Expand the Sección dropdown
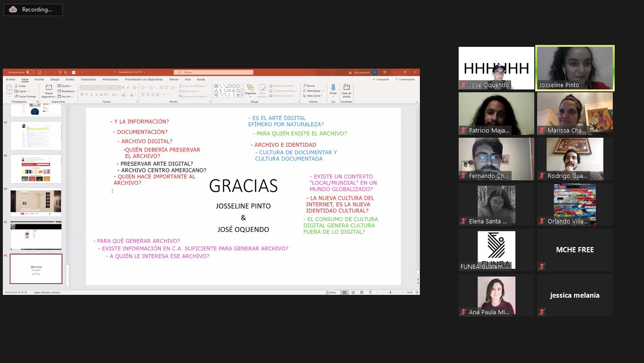This screenshot has height=363, width=644. click(x=65, y=97)
